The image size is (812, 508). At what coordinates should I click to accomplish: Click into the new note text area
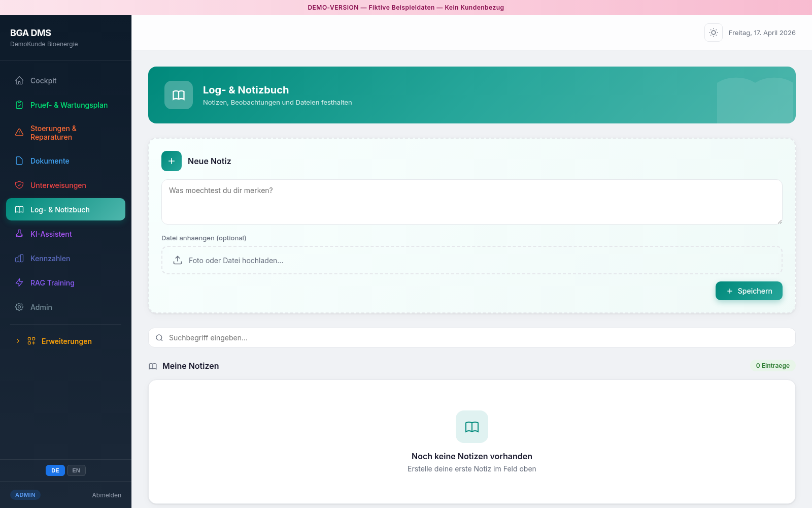[x=471, y=202]
